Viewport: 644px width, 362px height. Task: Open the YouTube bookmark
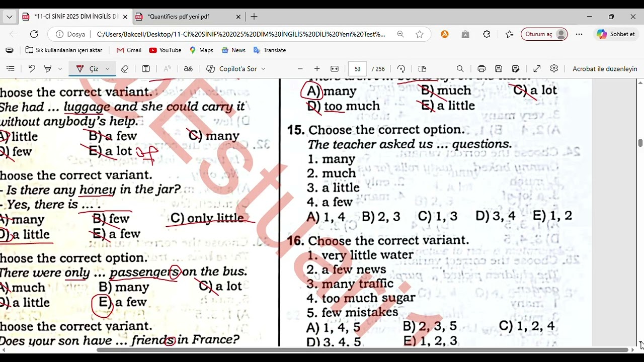165,50
